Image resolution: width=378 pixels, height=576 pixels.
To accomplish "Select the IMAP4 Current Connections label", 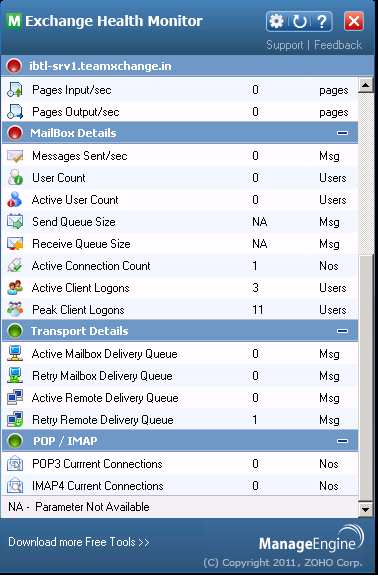I will point(97,486).
